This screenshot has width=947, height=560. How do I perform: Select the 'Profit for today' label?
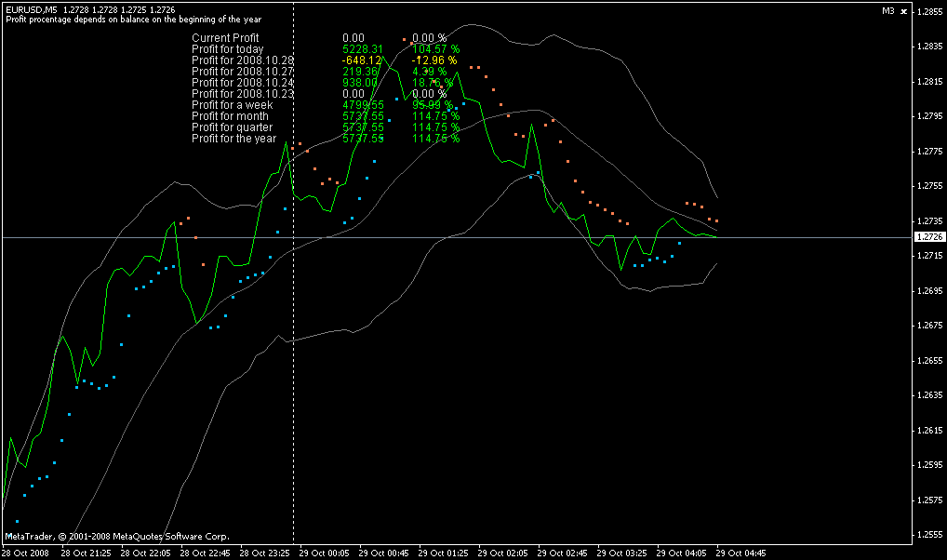click(228, 49)
